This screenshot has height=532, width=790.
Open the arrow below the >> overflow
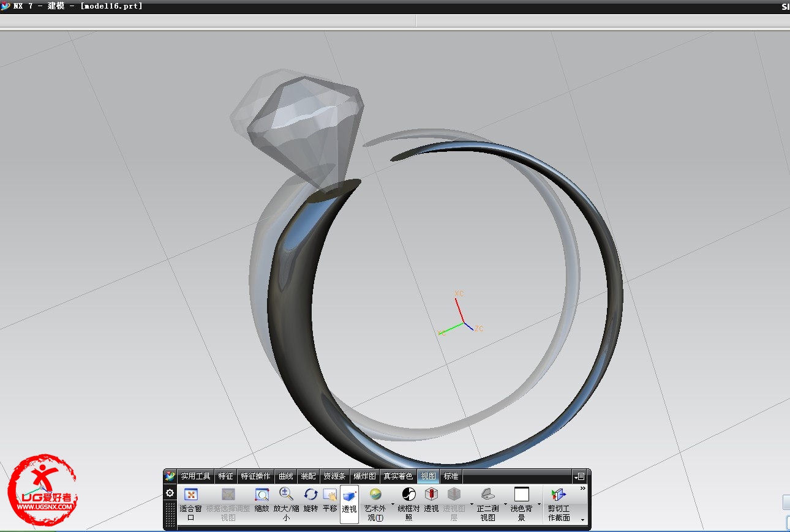(583, 520)
